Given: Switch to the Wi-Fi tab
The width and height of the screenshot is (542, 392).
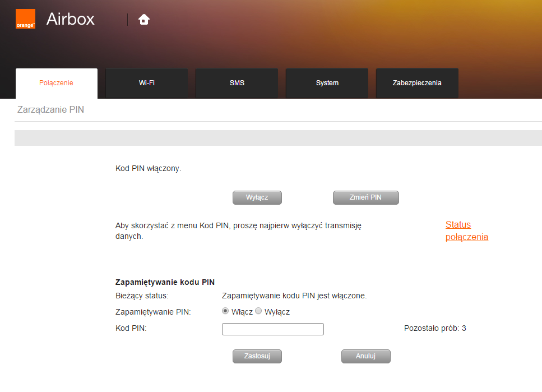Looking at the screenshot, I should (146, 83).
